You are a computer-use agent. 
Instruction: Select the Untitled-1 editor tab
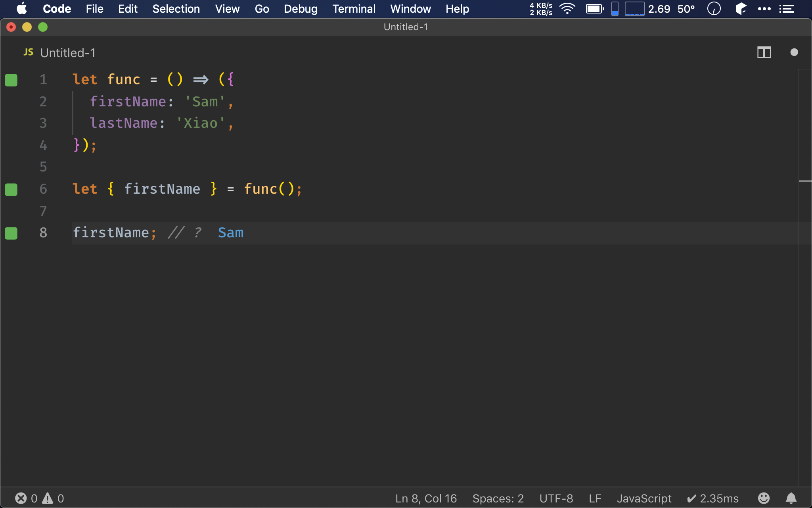[67, 53]
